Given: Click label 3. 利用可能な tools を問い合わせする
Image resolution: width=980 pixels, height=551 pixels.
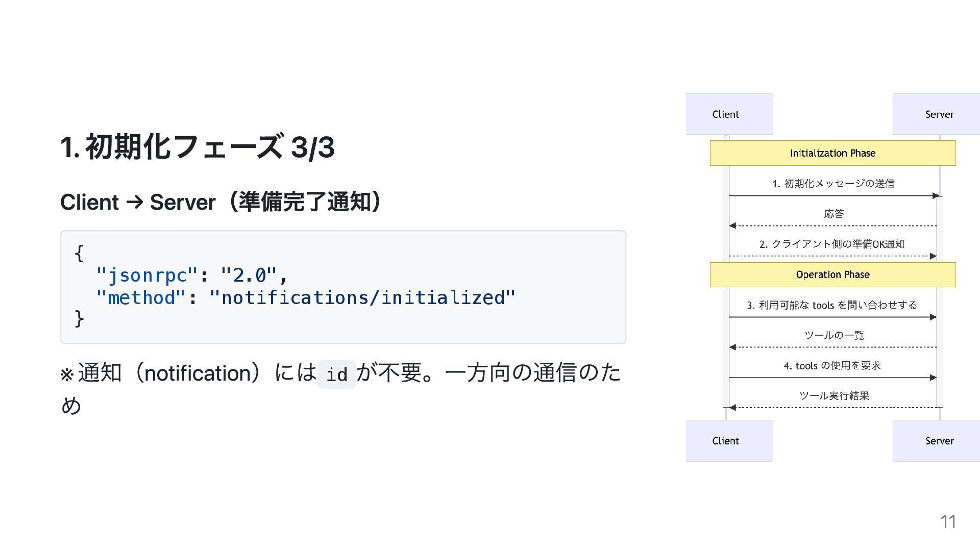Looking at the screenshot, I should pyautogui.click(x=832, y=305).
